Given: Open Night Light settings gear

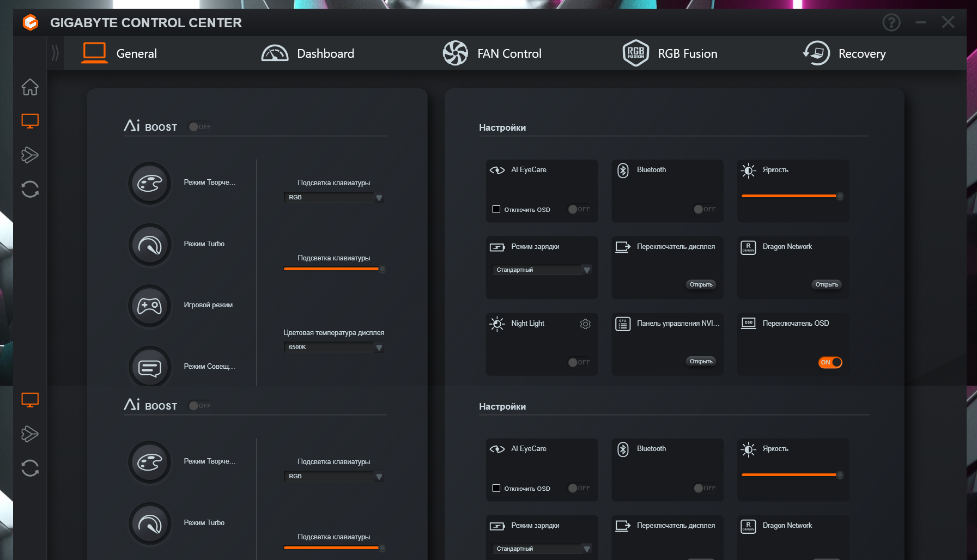Looking at the screenshot, I should click(585, 324).
